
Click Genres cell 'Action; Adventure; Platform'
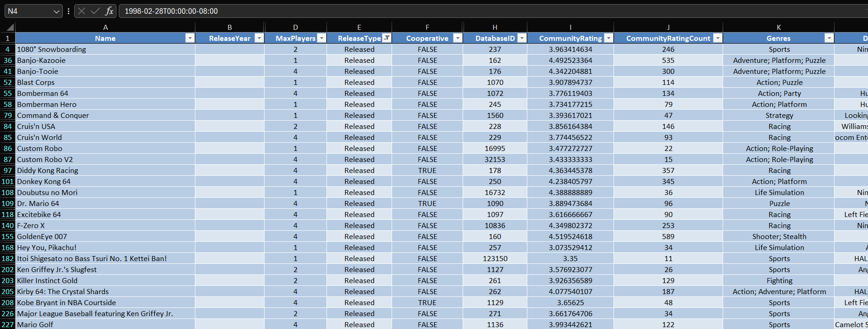tap(779, 291)
